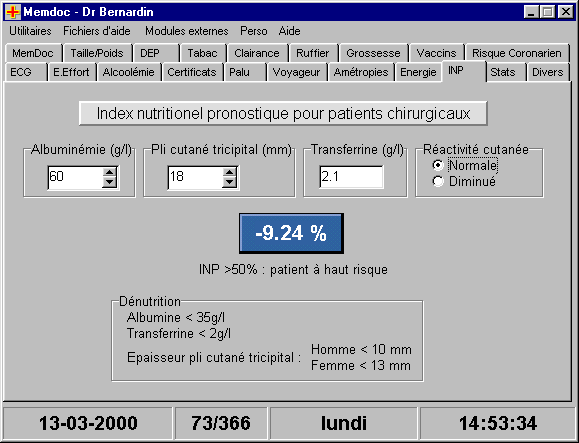
Task: Click the Albuminémie value field
Action: 76,178
